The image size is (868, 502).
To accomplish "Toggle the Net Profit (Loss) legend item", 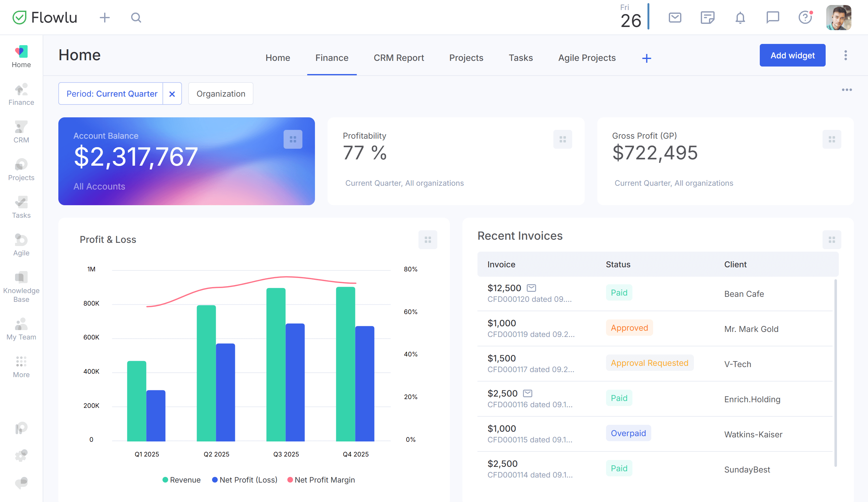I will point(245,480).
